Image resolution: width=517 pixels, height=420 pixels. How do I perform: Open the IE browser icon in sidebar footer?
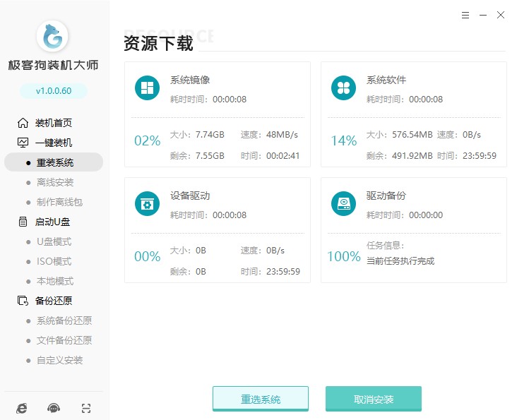coord(22,408)
